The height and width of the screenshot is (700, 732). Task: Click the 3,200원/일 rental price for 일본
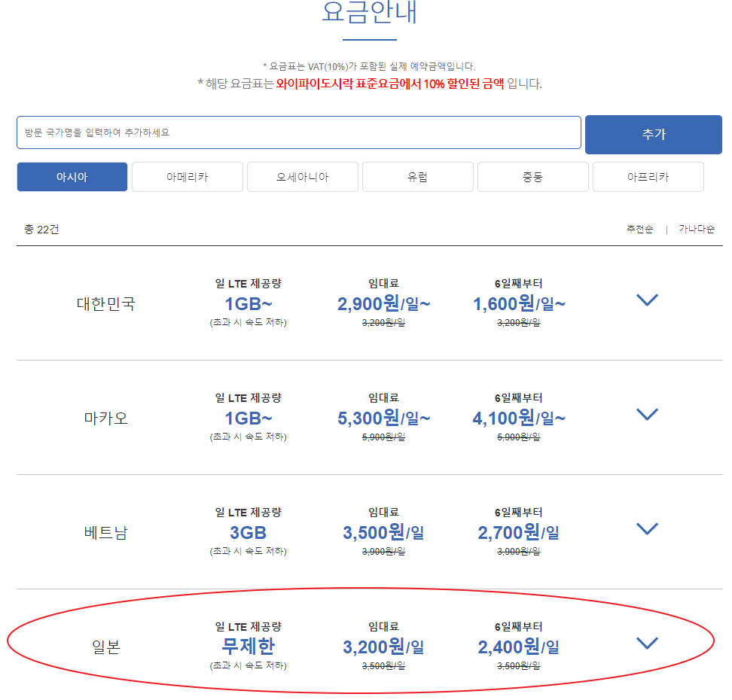coord(384,647)
